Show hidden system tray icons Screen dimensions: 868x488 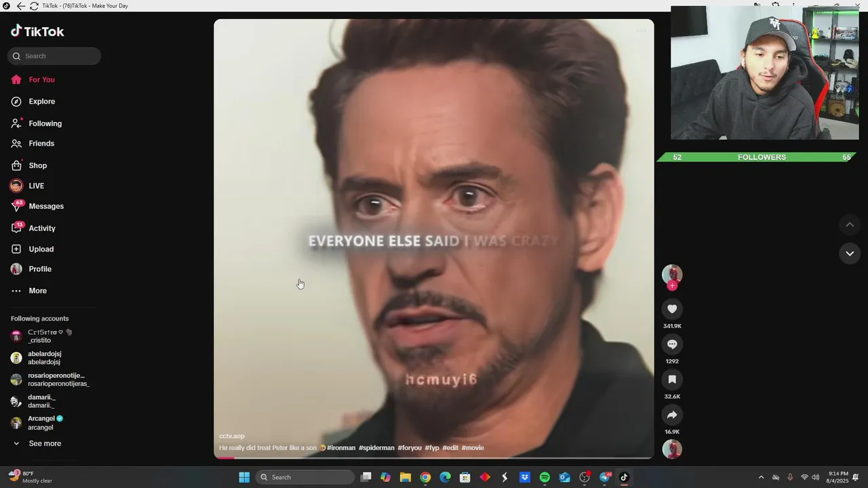761,477
